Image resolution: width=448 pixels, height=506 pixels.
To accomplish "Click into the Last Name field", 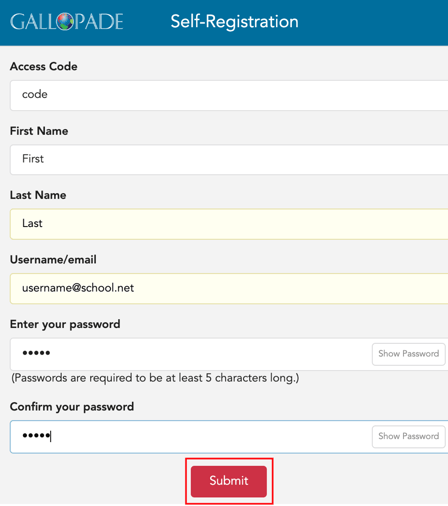I will pyautogui.click(x=229, y=224).
